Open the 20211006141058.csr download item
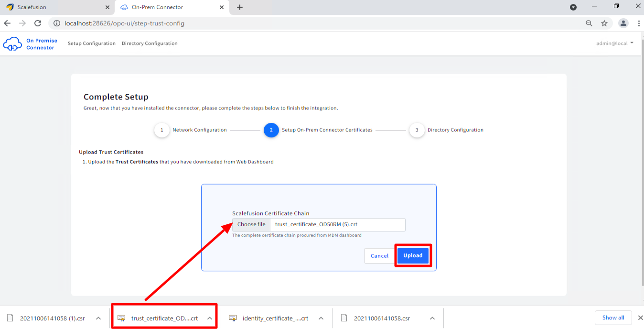The image size is (644, 330). 382,319
